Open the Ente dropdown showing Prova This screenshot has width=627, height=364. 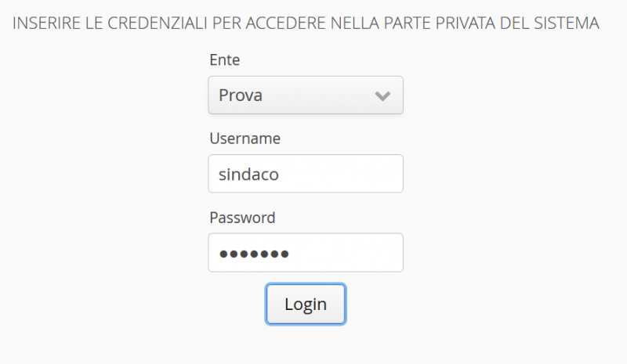[x=306, y=96]
